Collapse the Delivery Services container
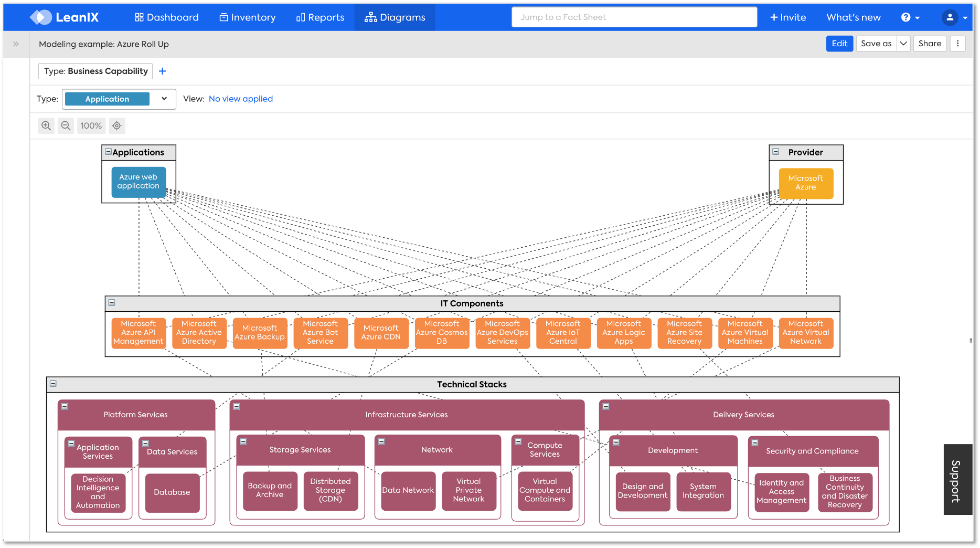This screenshot has width=980, height=548. coord(606,406)
